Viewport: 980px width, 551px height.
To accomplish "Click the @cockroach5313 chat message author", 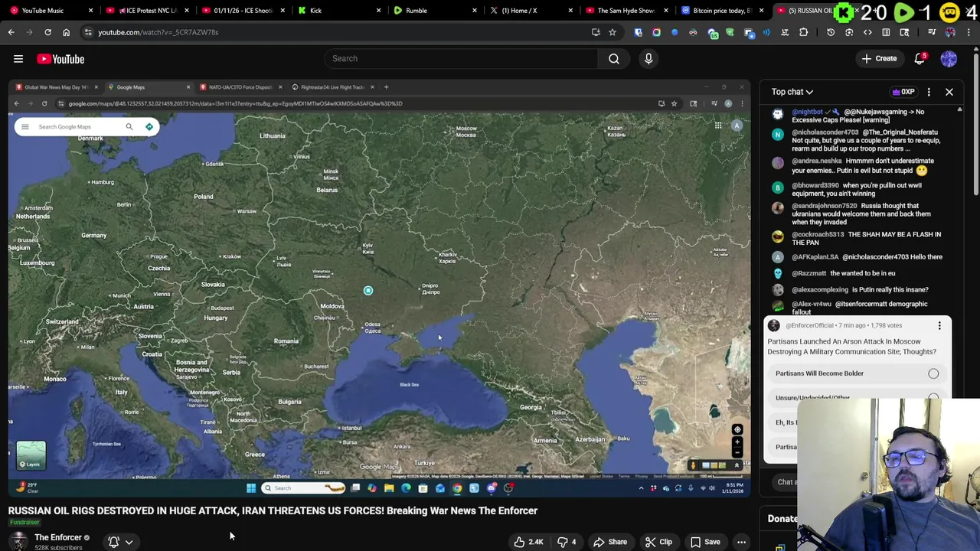I will tap(818, 234).
